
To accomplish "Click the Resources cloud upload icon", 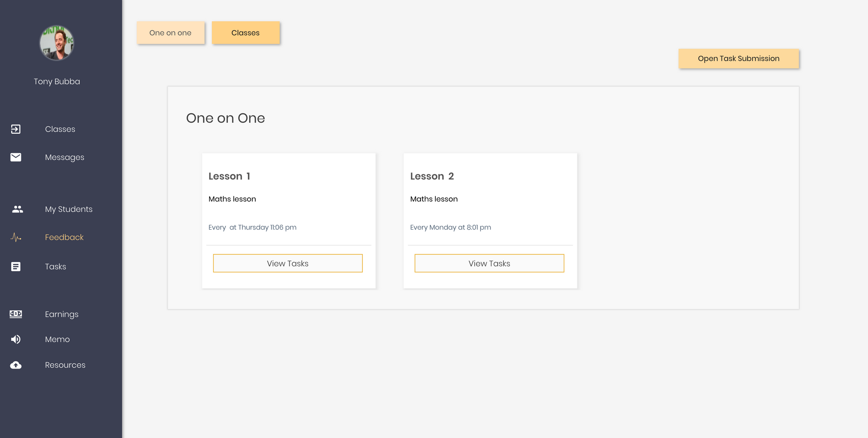I will [x=16, y=365].
